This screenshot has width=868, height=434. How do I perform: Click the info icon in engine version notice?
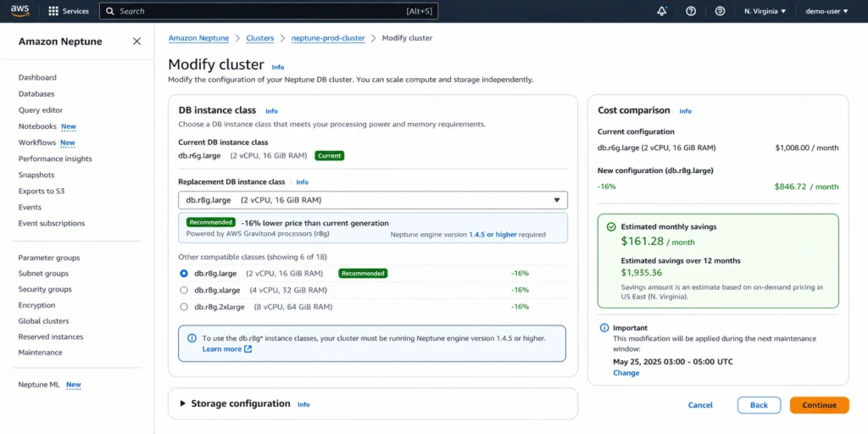tap(192, 338)
